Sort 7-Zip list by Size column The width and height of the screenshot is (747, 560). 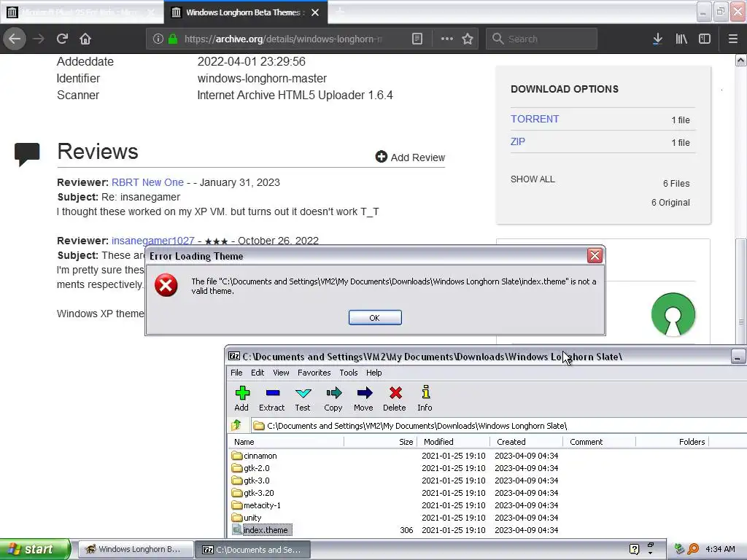pos(381,442)
